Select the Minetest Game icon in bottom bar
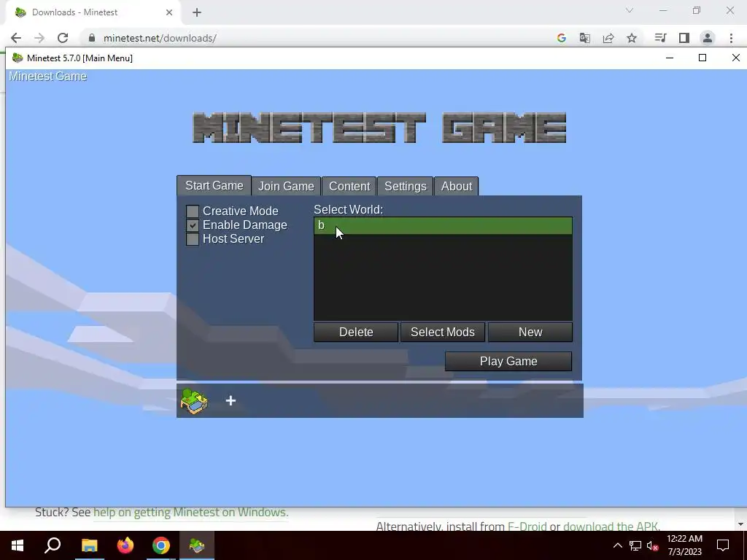747x560 pixels. point(194,401)
